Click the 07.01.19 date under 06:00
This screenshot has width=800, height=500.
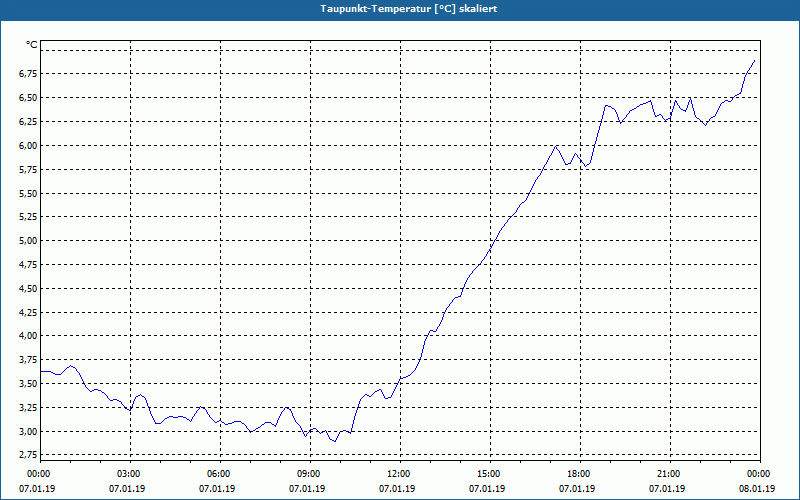point(217,489)
